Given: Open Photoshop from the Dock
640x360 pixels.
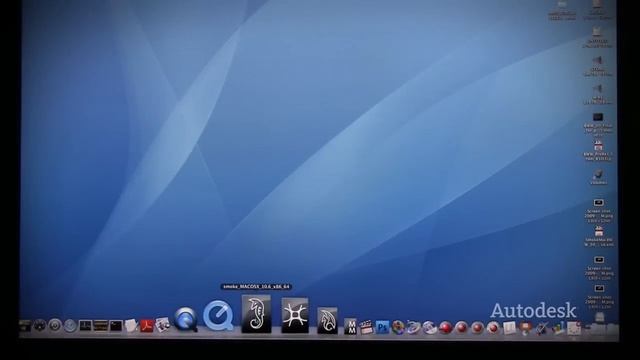Looking at the screenshot, I should (382, 327).
